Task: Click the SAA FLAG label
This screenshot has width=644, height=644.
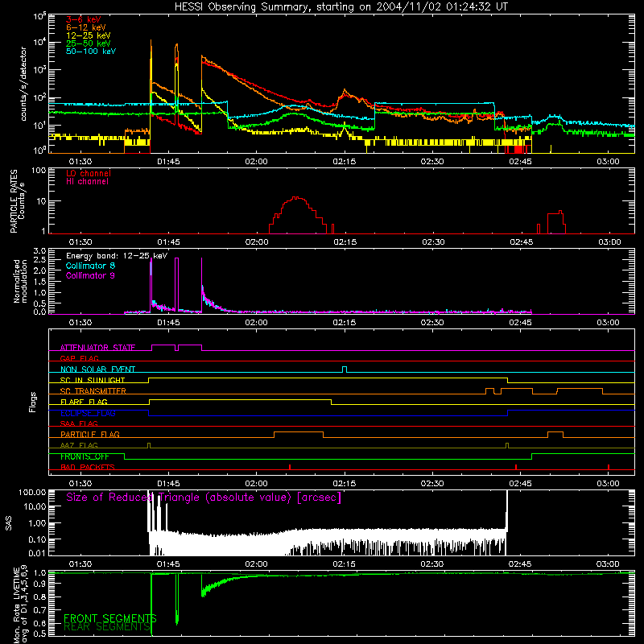Action: pyautogui.click(x=79, y=423)
